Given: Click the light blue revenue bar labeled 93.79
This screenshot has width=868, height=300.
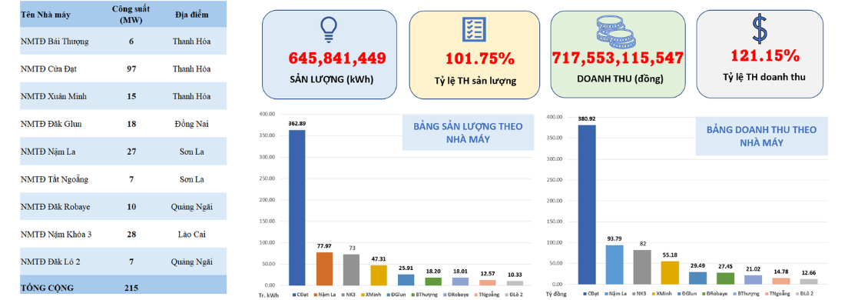Looking at the screenshot, I should (x=615, y=265).
